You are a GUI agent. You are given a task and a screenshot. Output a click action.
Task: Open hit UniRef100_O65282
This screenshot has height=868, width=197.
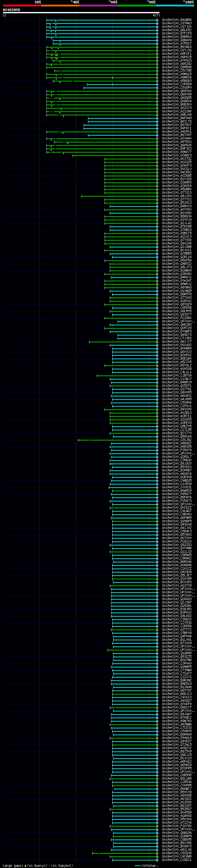click(x=177, y=64)
